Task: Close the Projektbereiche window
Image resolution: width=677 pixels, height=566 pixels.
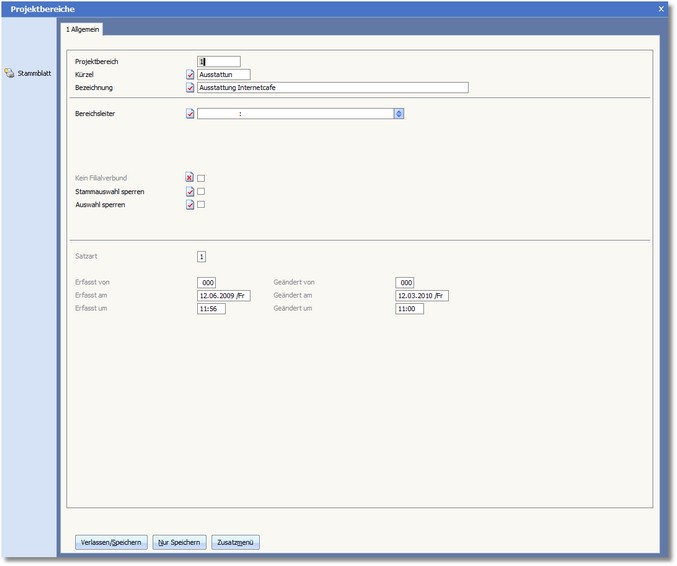Action: pos(661,8)
